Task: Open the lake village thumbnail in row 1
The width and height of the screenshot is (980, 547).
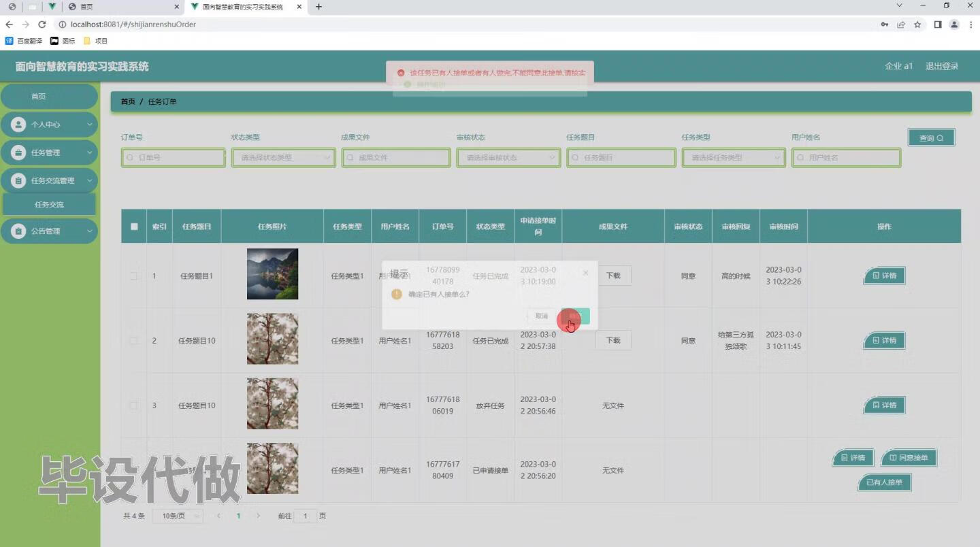Action: [272, 274]
